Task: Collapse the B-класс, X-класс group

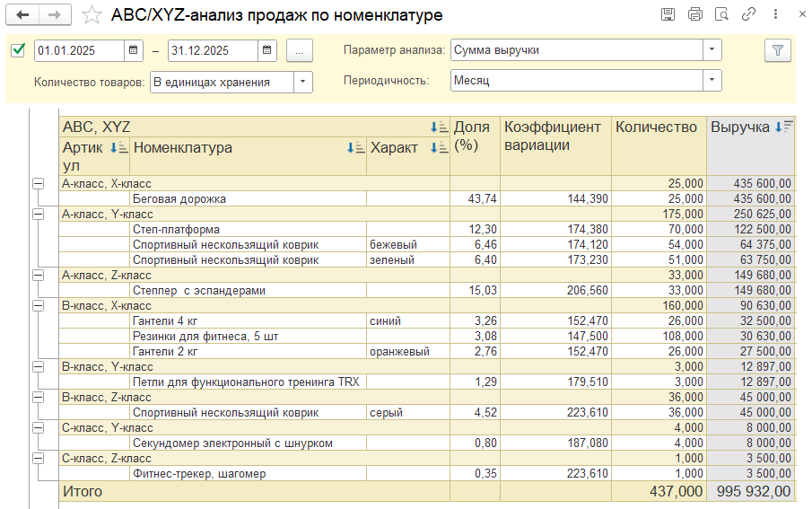Action: 38,305
